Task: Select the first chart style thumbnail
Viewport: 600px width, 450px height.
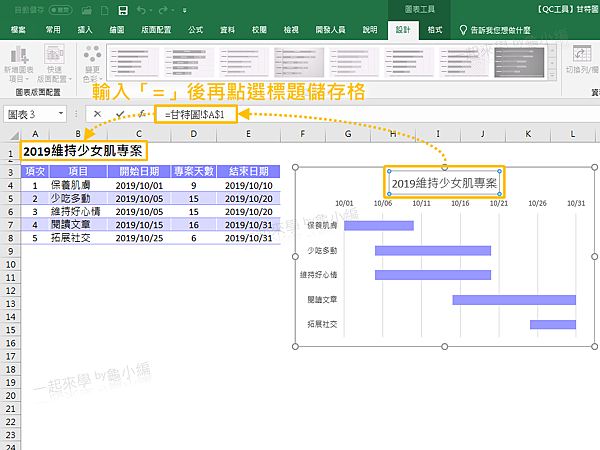Action: [134, 62]
